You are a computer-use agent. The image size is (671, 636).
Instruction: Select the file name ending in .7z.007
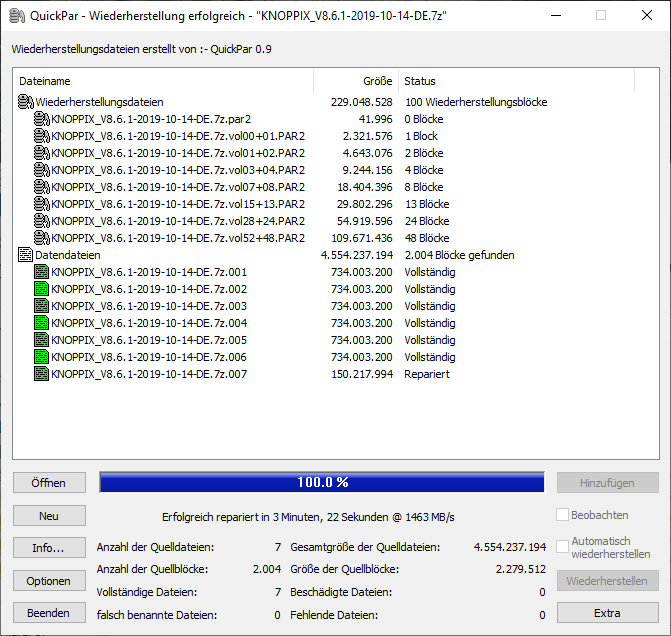click(149, 374)
